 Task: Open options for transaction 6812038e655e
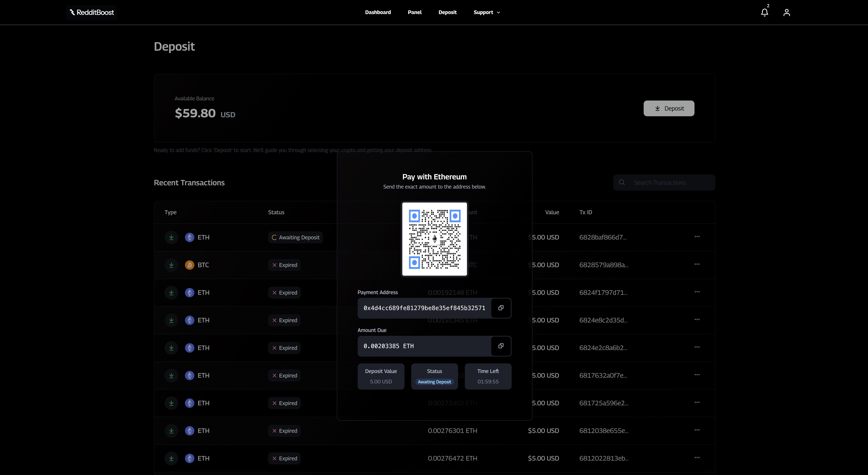[x=697, y=430]
